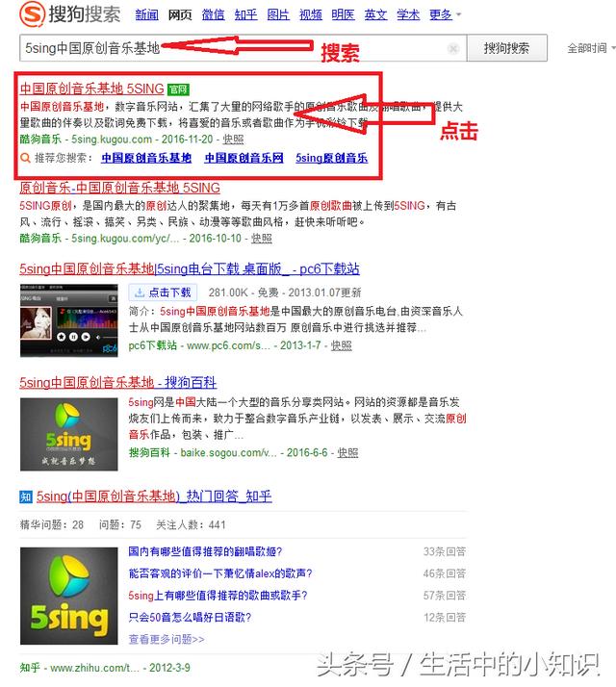Switch to the 微信 tab

click(213, 14)
